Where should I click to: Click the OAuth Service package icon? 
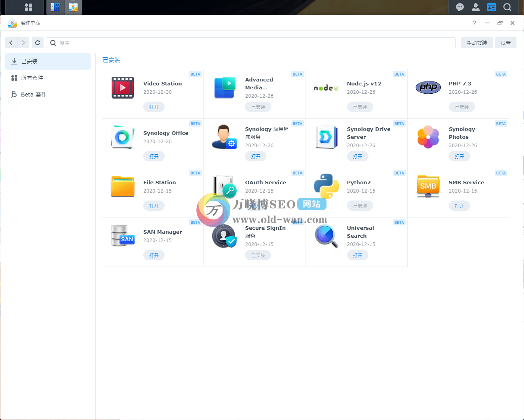click(x=224, y=186)
